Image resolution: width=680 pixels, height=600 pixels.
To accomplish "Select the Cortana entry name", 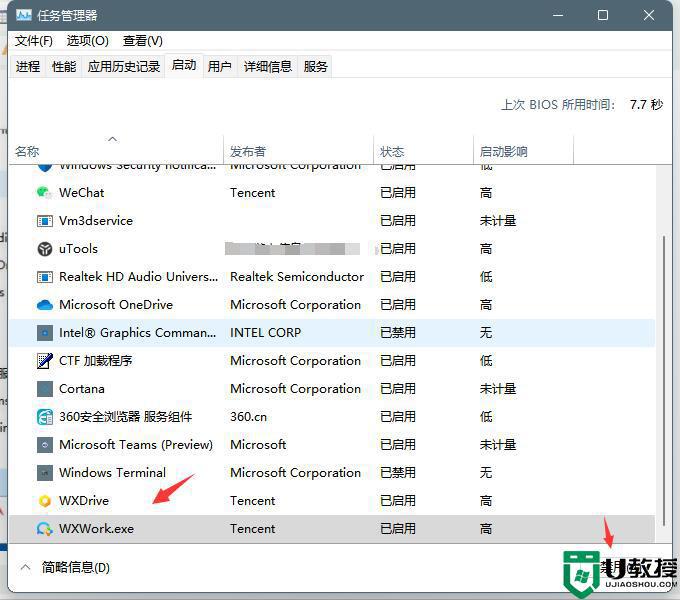I will coord(82,388).
